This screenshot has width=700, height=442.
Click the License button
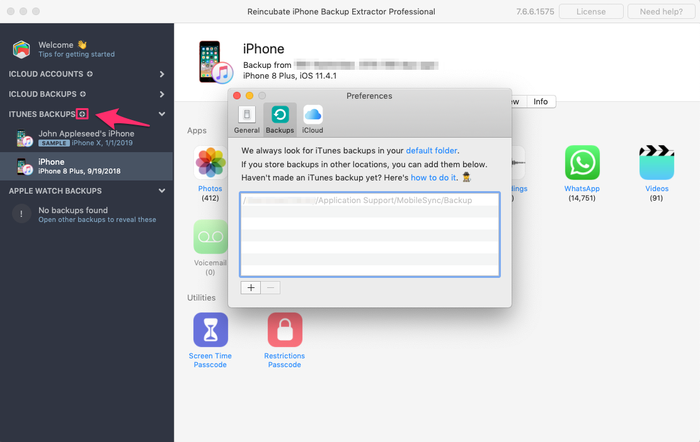point(591,12)
